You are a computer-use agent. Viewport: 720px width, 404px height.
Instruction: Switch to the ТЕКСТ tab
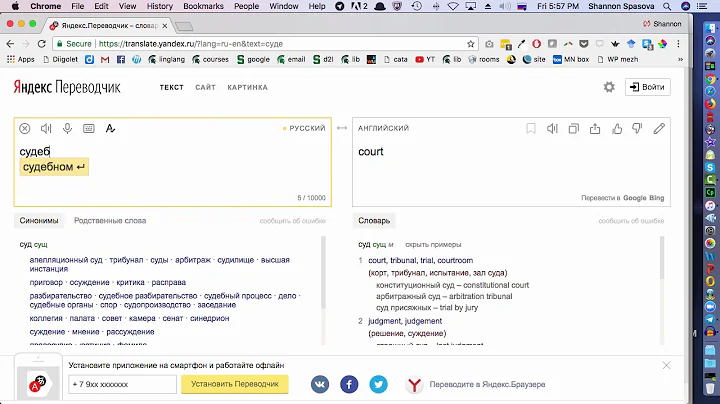(x=172, y=87)
